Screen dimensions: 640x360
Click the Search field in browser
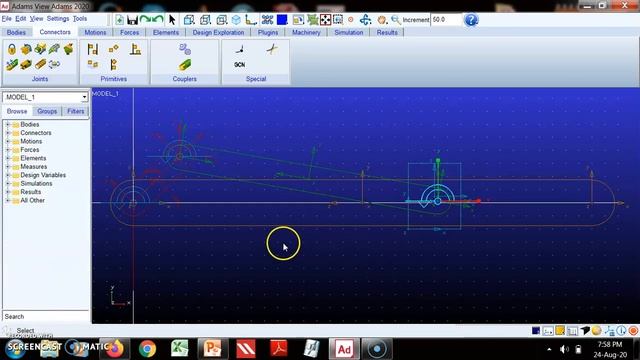pyautogui.click(x=46, y=316)
